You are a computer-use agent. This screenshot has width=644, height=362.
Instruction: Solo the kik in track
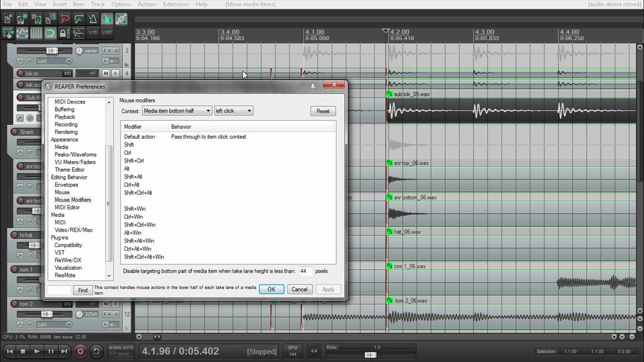coord(115,73)
